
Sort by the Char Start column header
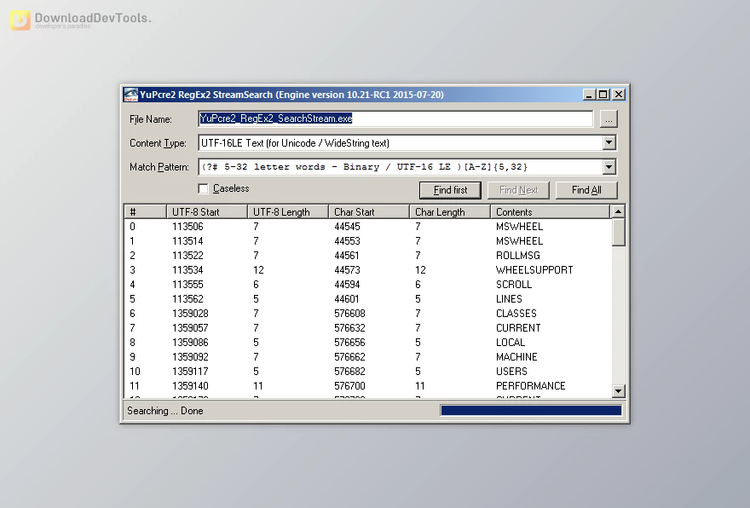click(369, 212)
